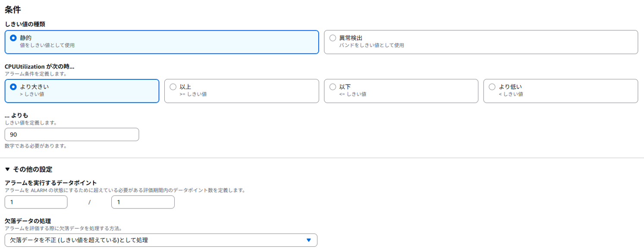Screen dimensions: 644x249
Task: Pick the 以上 (>=) condition option
Action: pyautogui.click(x=173, y=87)
